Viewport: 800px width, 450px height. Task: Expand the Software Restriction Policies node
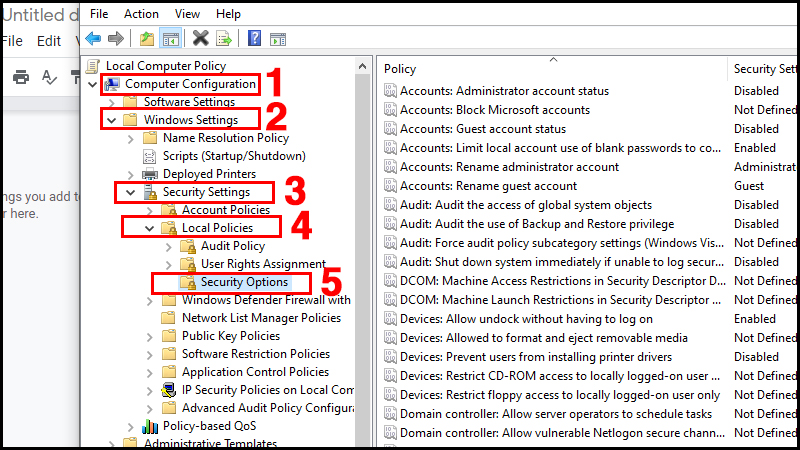click(x=149, y=355)
